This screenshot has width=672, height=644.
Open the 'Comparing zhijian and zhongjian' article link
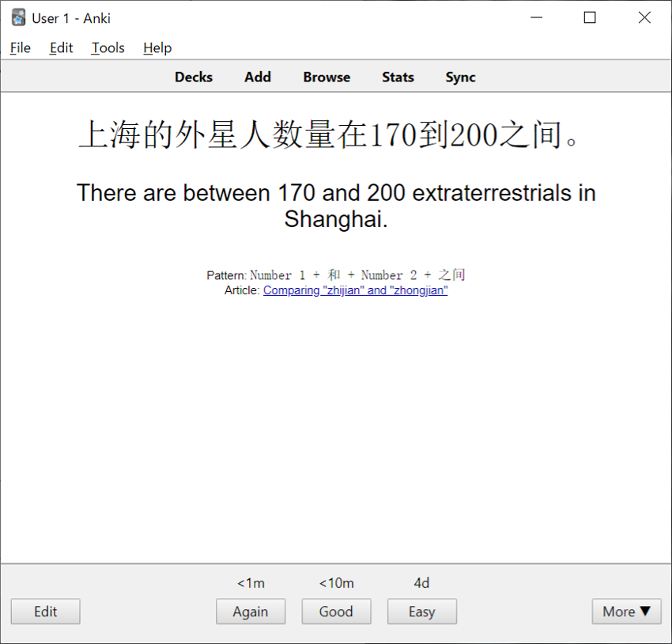click(355, 290)
